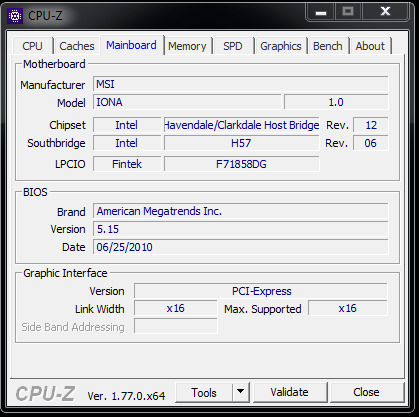
Task: Click the Chipset label
Action: tap(67, 125)
